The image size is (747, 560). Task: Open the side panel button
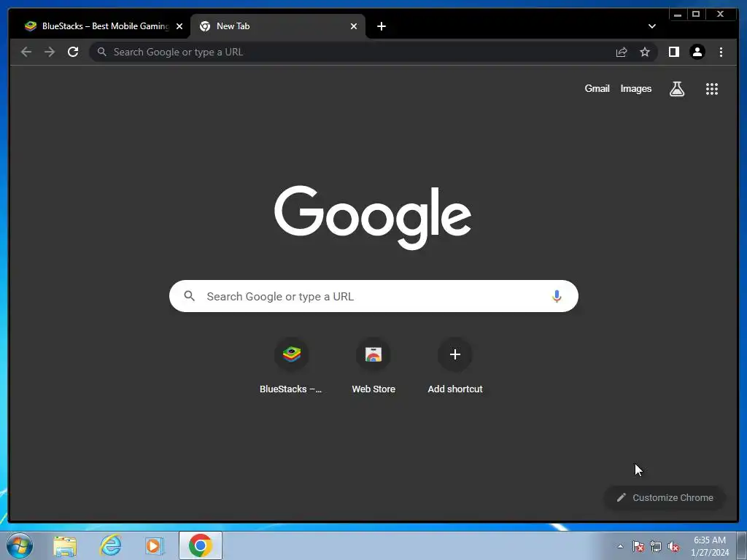[673, 52]
